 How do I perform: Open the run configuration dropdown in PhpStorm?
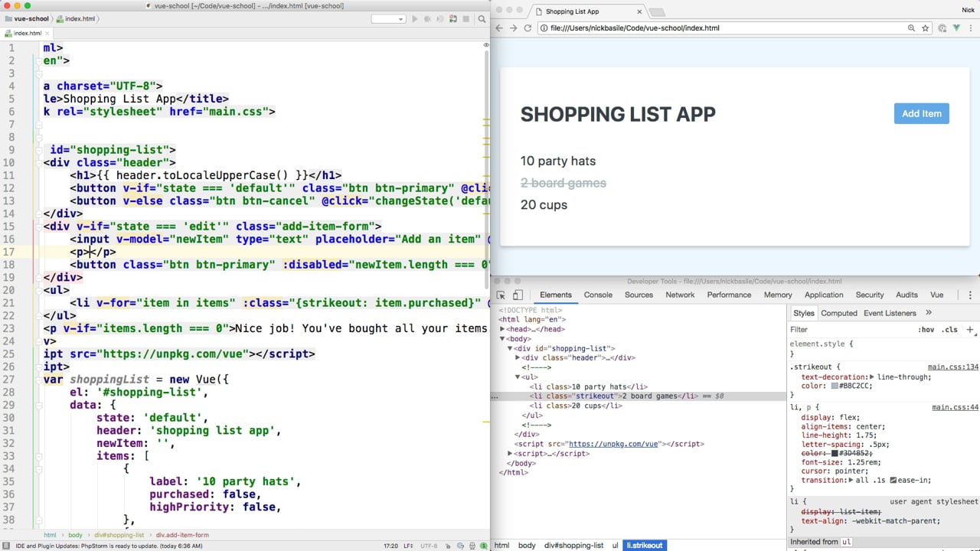[x=388, y=18]
